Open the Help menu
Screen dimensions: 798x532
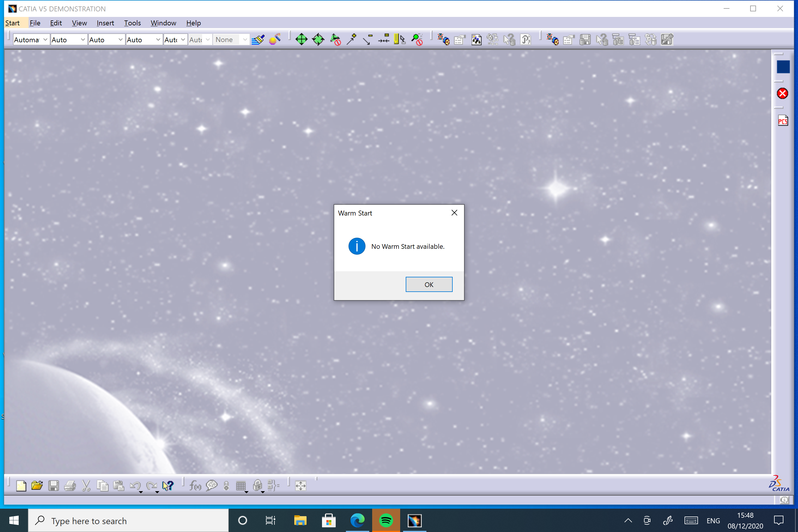tap(193, 23)
